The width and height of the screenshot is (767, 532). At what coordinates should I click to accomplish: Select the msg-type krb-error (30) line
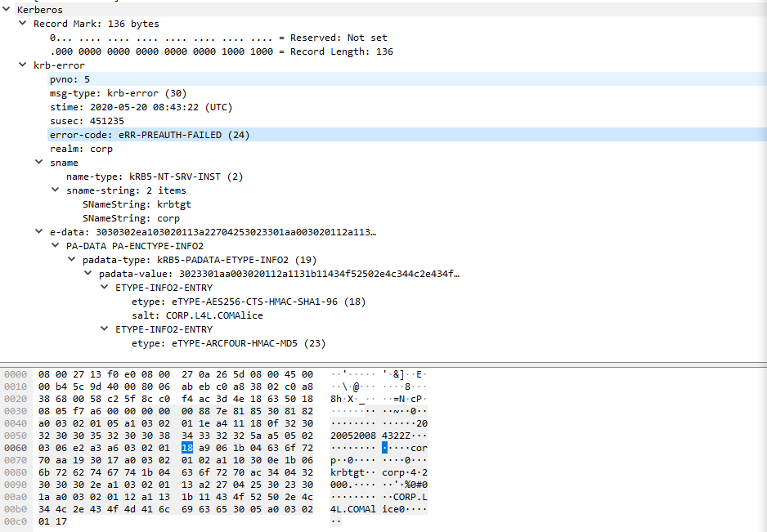pyautogui.click(x=118, y=93)
